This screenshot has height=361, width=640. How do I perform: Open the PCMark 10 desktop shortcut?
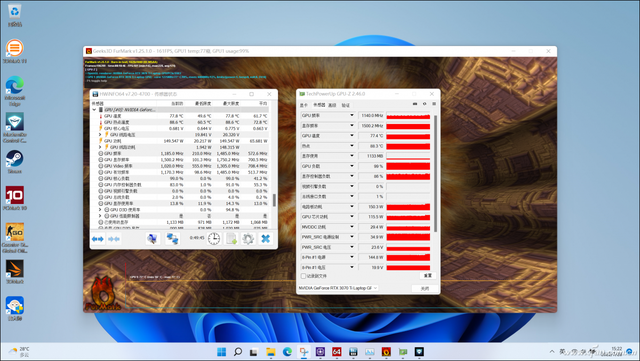15,198
